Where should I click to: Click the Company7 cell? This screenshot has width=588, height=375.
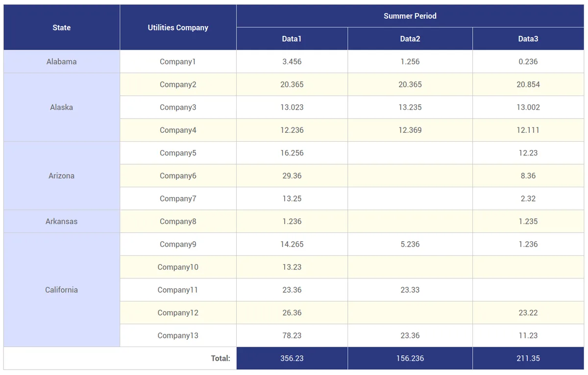coord(178,199)
